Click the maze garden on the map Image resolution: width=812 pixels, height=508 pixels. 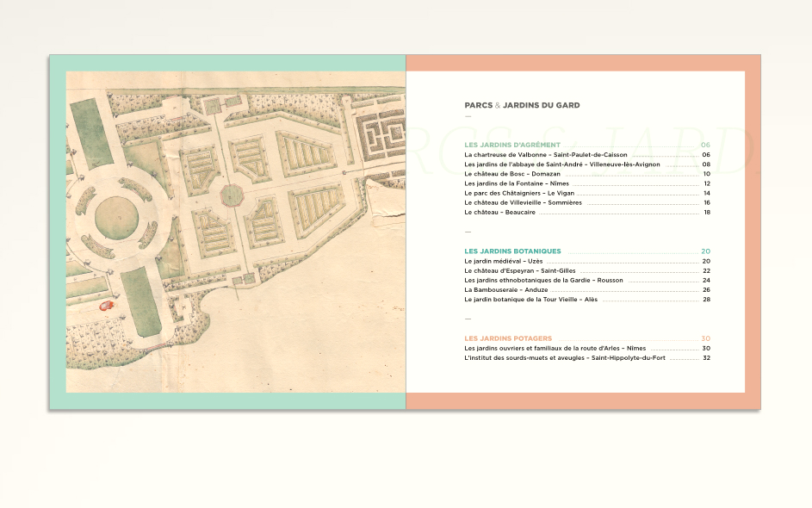pyautogui.click(x=381, y=133)
